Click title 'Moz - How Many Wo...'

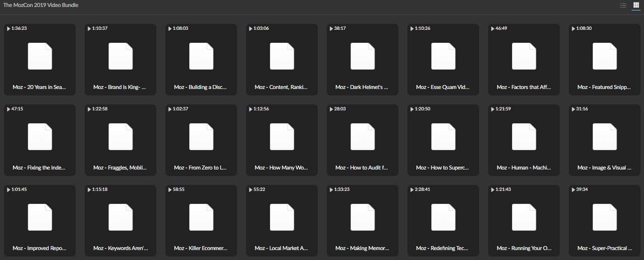(282, 168)
